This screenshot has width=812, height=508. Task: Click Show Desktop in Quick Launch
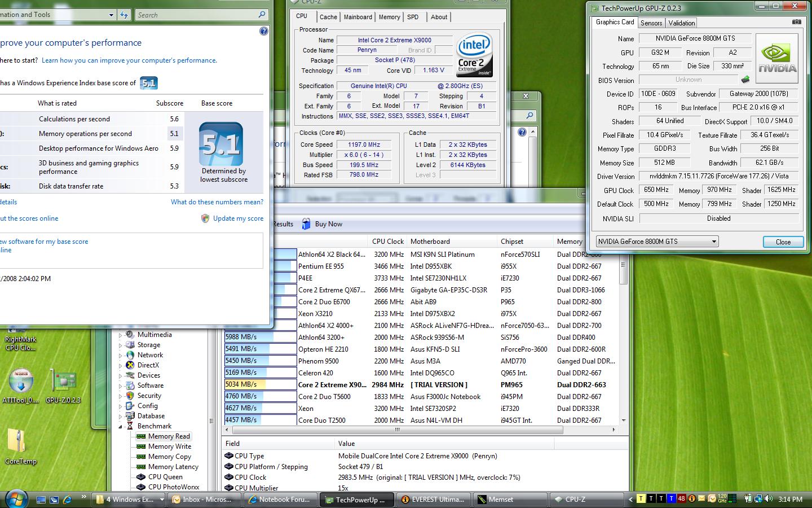tap(41, 500)
